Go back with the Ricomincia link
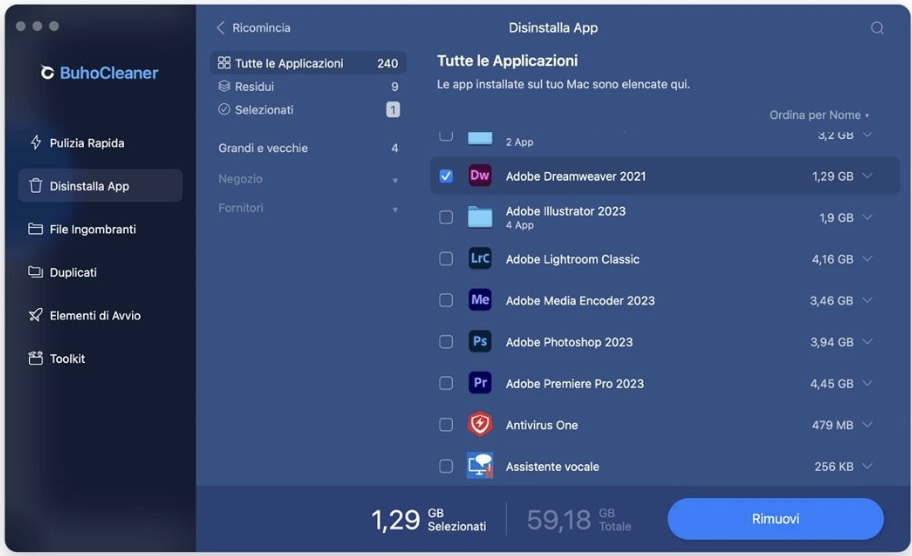Image resolution: width=912 pixels, height=556 pixels. click(254, 28)
